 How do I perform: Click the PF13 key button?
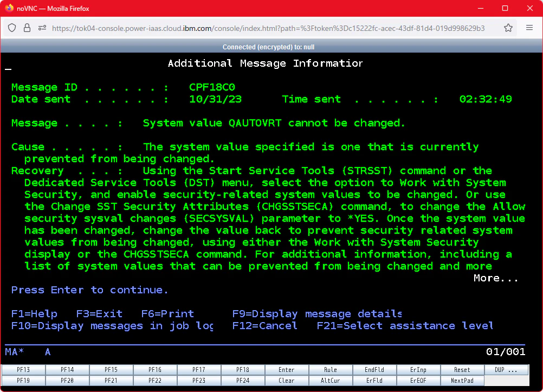[23, 370]
